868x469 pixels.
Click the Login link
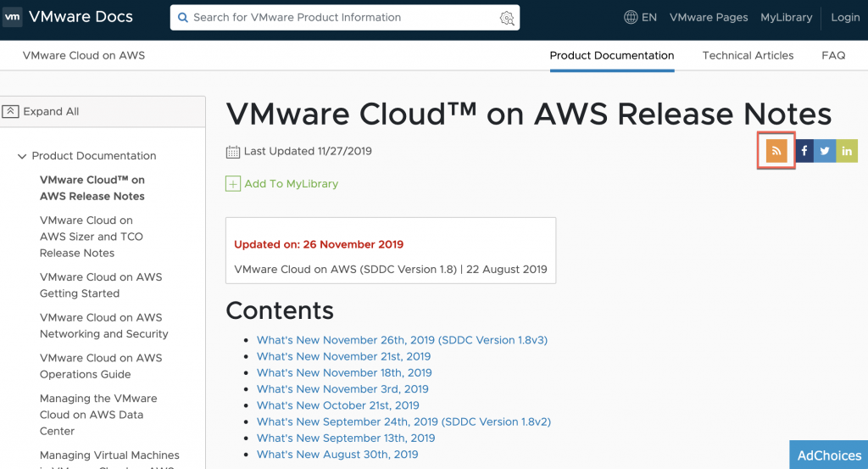coord(845,17)
